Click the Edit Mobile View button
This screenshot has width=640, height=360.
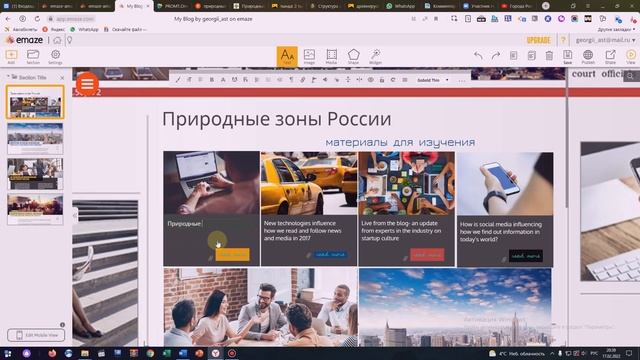[x=36, y=335]
